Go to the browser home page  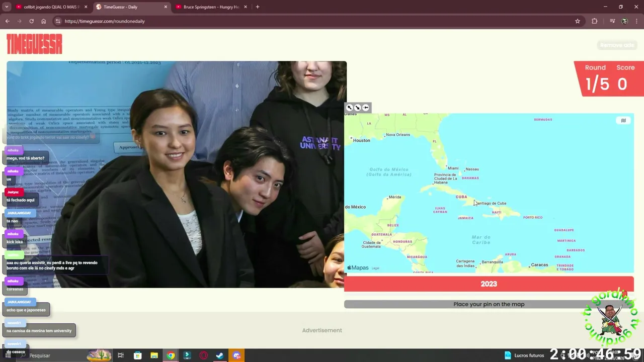[x=44, y=21]
